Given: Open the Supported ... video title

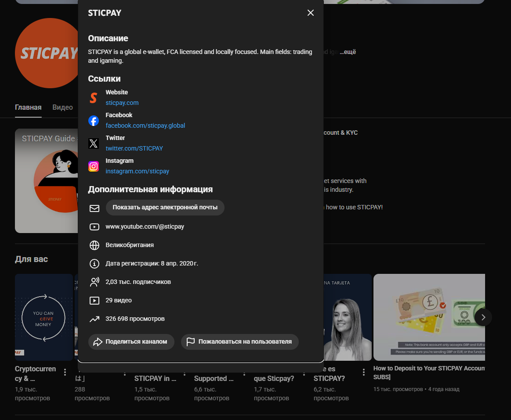Looking at the screenshot, I should (x=214, y=378).
